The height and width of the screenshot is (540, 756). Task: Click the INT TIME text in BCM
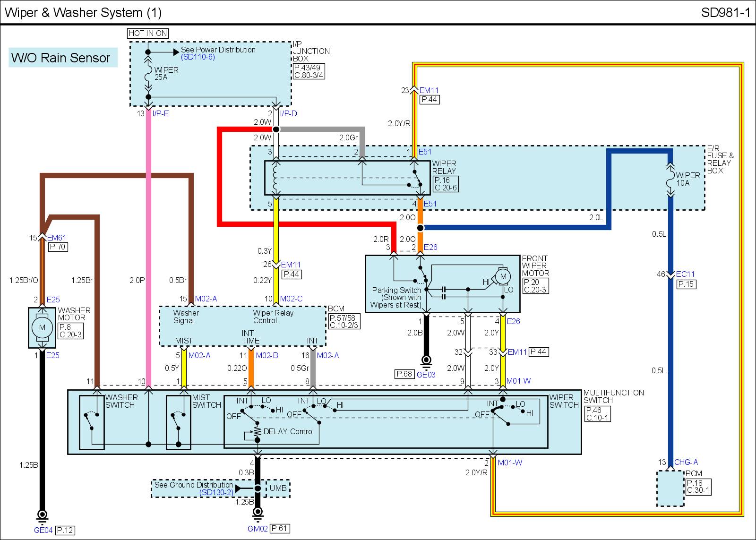[250, 337]
